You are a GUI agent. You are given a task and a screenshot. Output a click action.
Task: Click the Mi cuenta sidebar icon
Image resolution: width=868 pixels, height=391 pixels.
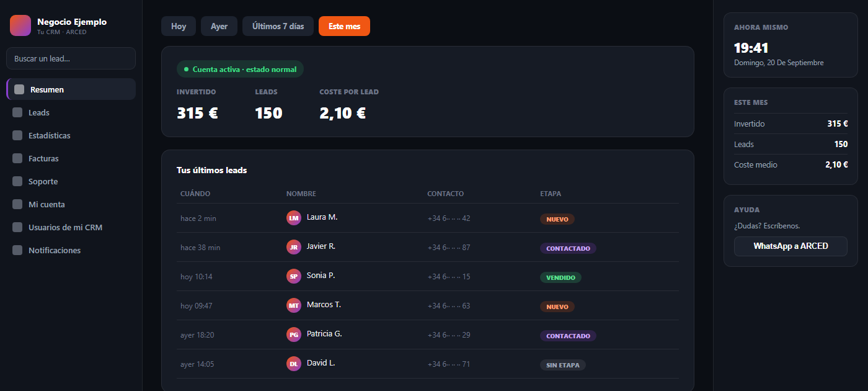pos(17,204)
